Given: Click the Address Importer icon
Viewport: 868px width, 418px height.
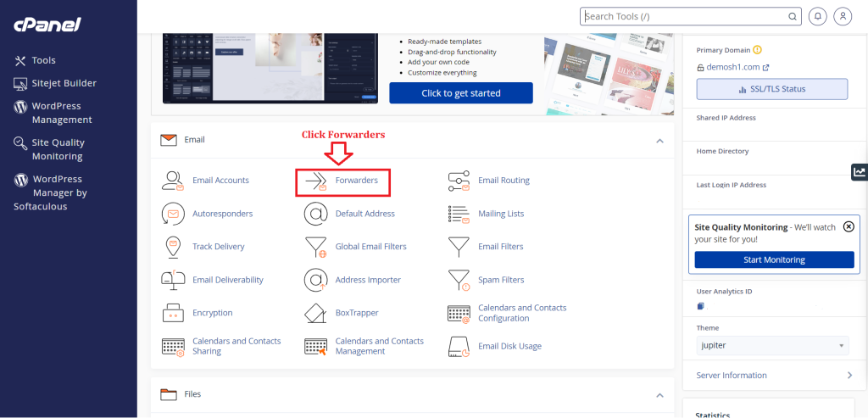Looking at the screenshot, I should (316, 280).
